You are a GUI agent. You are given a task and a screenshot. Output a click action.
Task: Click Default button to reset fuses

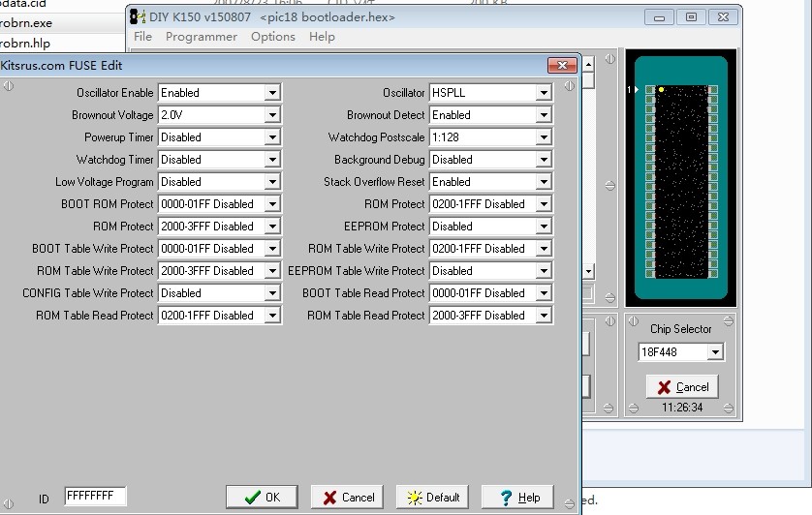[x=432, y=498]
